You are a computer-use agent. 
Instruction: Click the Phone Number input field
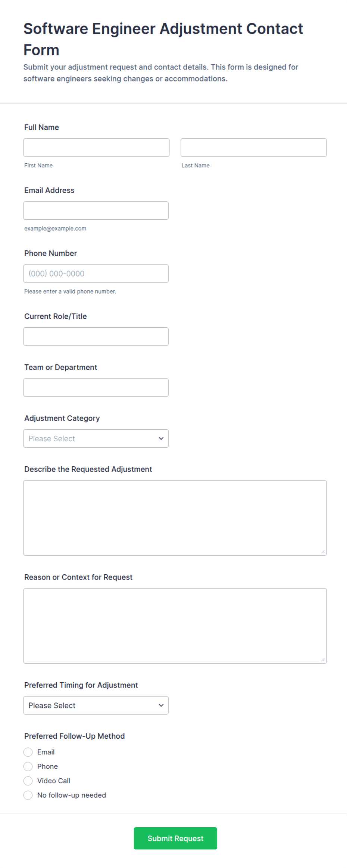(x=96, y=274)
